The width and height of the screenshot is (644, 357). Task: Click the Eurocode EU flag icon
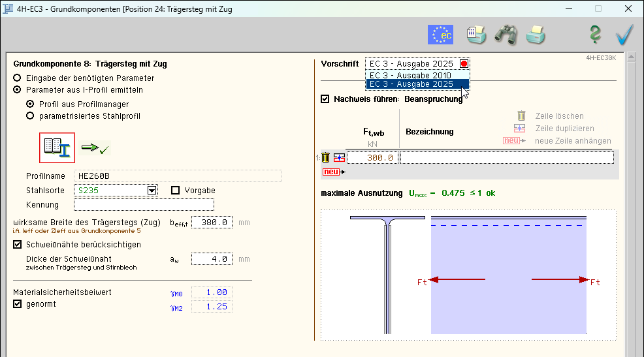440,35
